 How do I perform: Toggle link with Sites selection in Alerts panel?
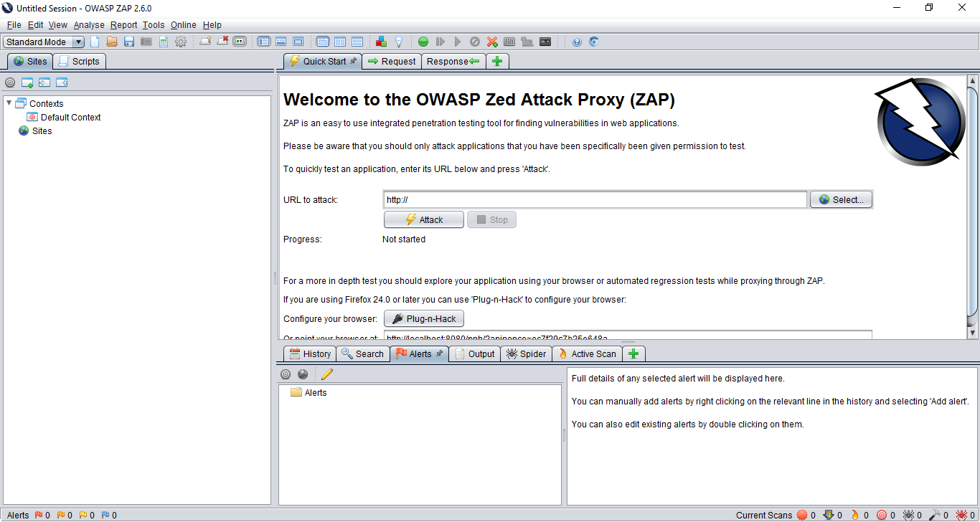303,374
